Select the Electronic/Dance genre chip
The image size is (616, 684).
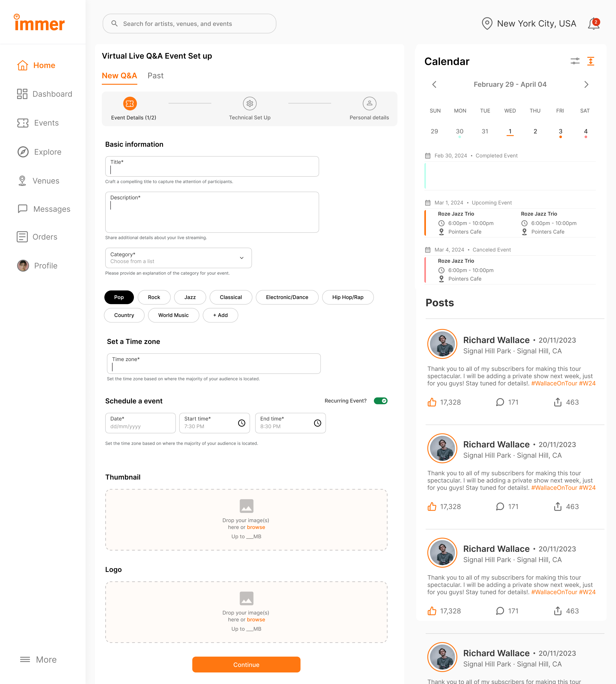point(287,297)
